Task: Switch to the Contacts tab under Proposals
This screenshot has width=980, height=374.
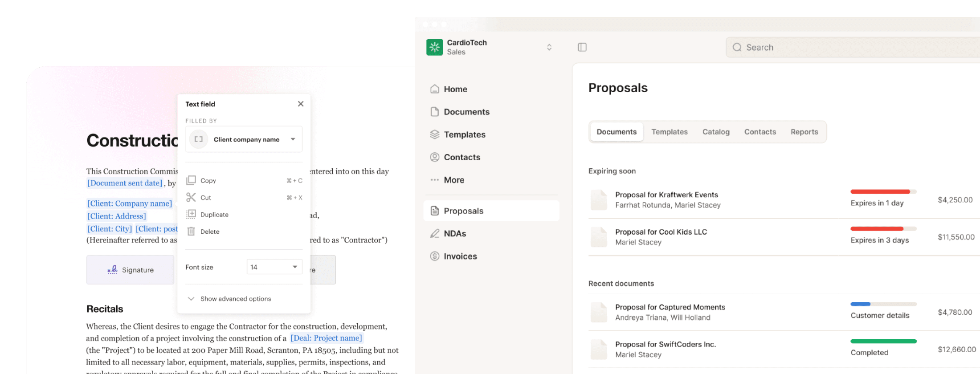Action: pyautogui.click(x=760, y=132)
